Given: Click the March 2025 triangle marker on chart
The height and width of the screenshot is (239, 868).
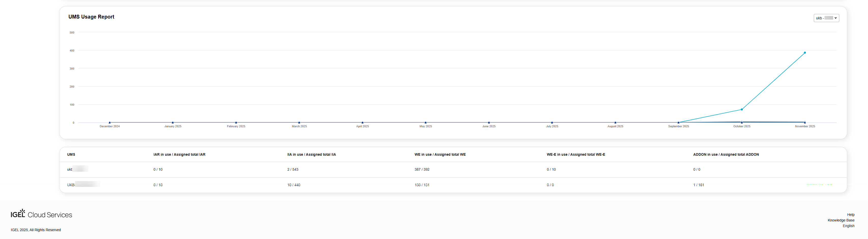Looking at the screenshot, I should [x=299, y=122].
